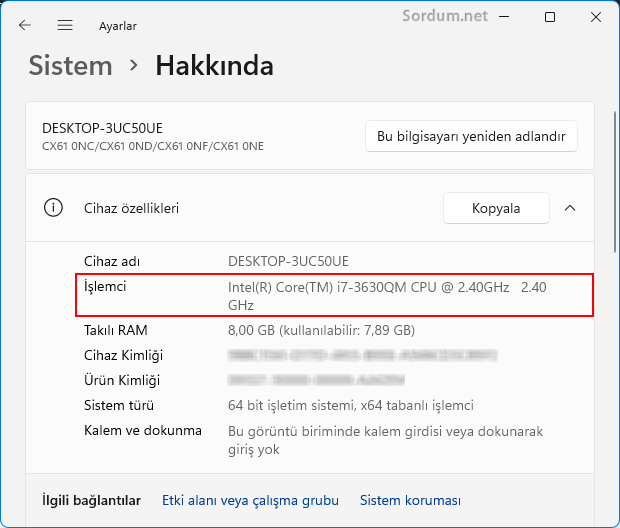
Task: Maximize the Ayarlar window
Action: click(550, 17)
